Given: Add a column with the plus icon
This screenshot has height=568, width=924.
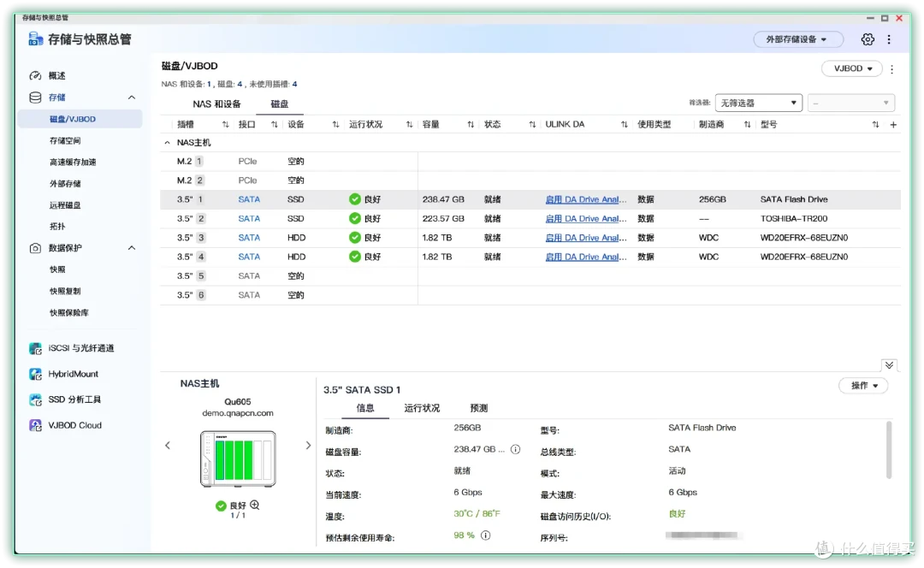Looking at the screenshot, I should click(893, 124).
